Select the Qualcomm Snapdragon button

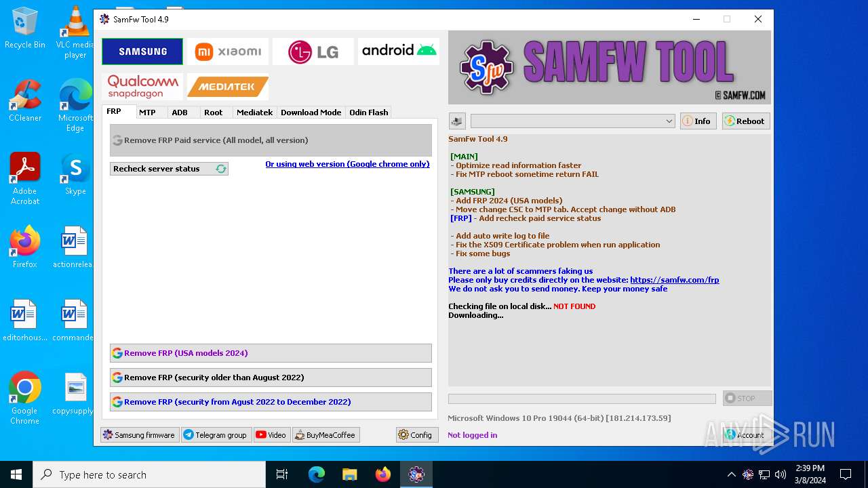click(142, 87)
